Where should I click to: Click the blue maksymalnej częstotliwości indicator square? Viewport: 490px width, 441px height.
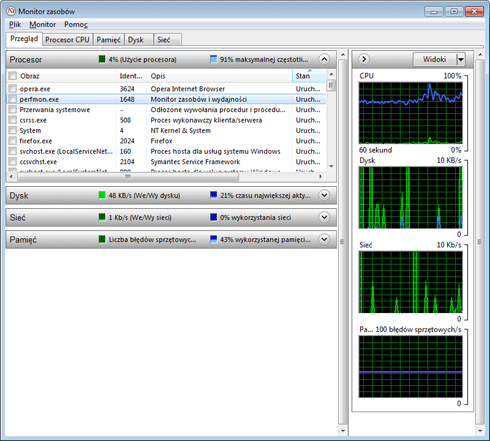pyautogui.click(x=214, y=59)
